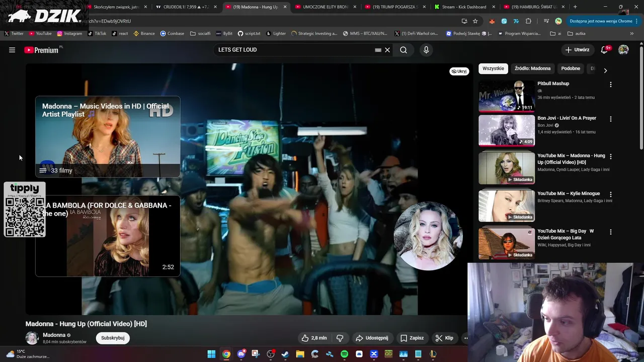Open the Binance bookmark
Screen dimensions: 644x362
pos(144,33)
